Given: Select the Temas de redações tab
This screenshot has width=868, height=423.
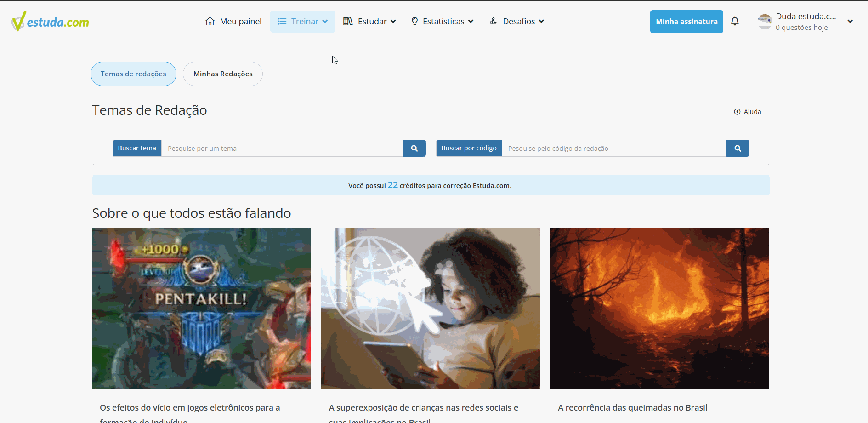Looking at the screenshot, I should tap(133, 74).
